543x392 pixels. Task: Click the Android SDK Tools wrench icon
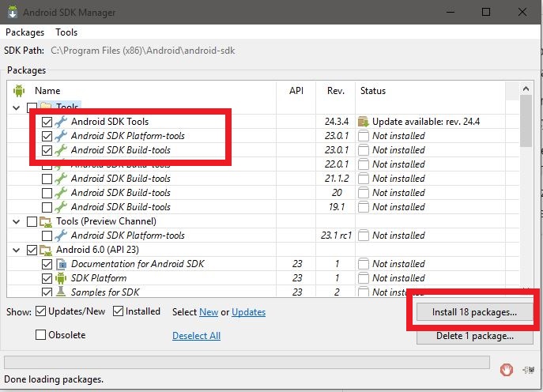(61, 122)
